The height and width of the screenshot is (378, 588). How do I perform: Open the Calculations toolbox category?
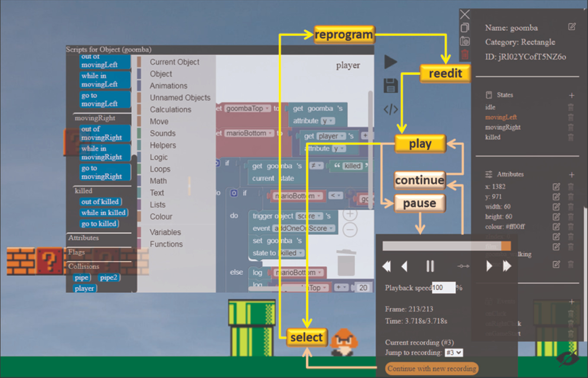[170, 110]
